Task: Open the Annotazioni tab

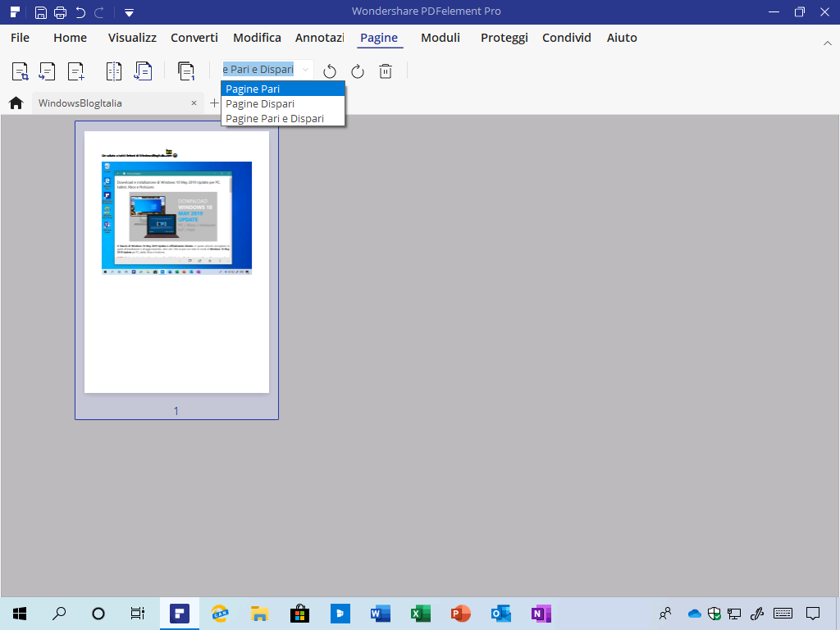Action: (x=320, y=38)
